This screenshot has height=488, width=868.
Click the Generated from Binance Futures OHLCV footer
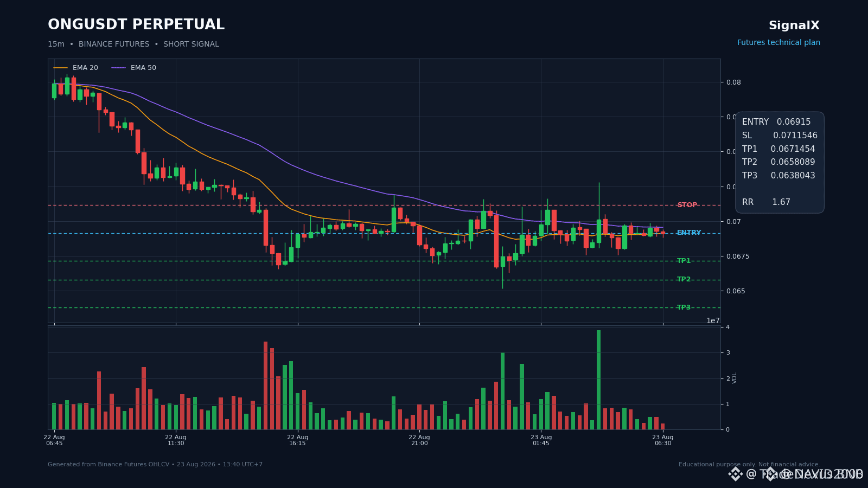155,465
